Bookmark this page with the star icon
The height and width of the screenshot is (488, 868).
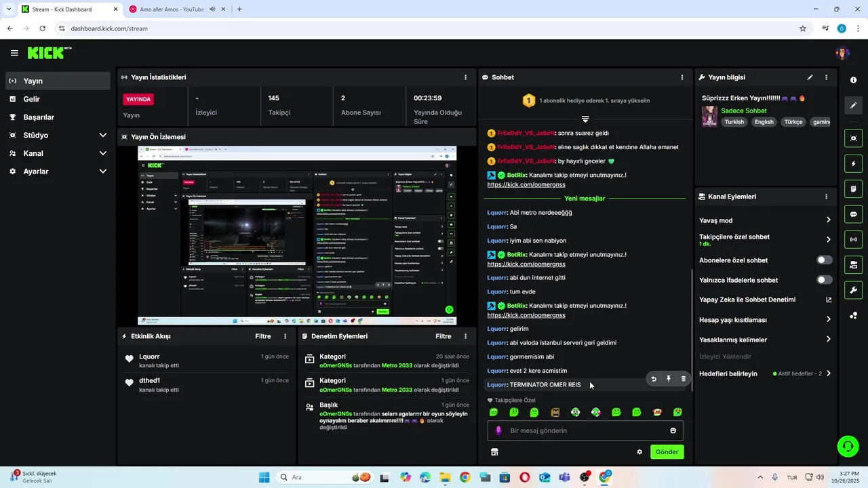(x=803, y=28)
